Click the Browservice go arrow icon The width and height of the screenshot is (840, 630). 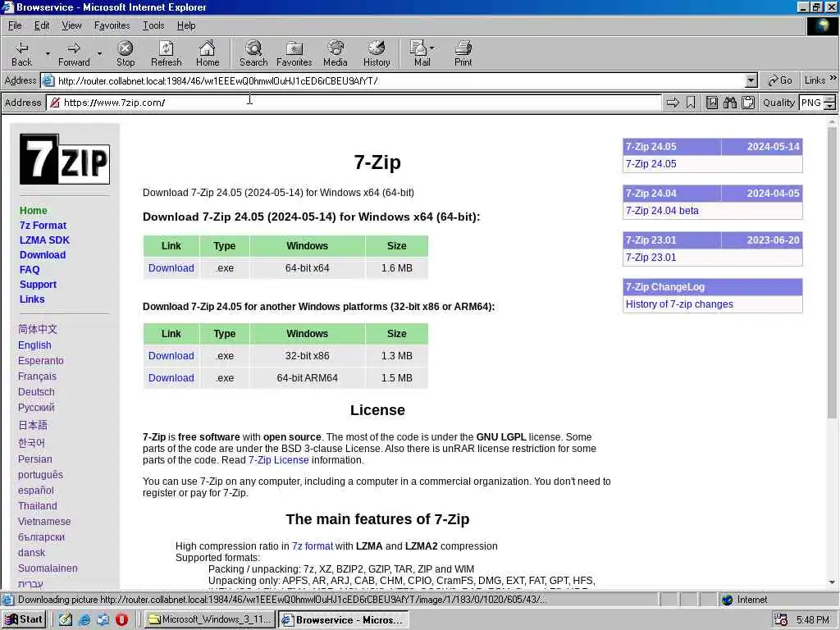(673, 103)
